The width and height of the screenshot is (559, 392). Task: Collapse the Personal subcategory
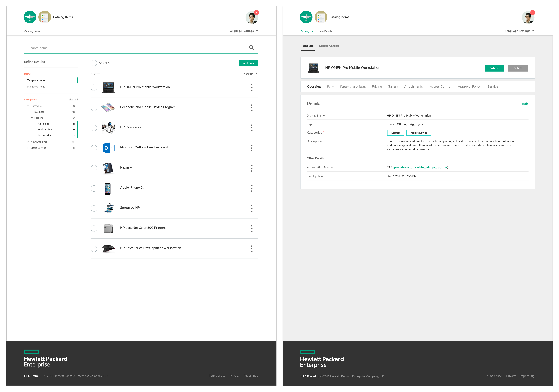pos(32,118)
